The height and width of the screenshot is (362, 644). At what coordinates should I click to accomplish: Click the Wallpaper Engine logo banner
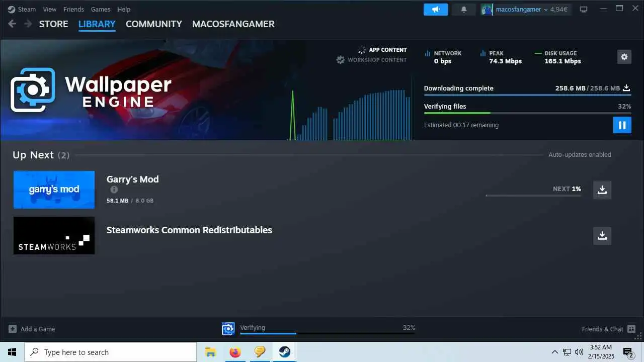pyautogui.click(x=91, y=90)
